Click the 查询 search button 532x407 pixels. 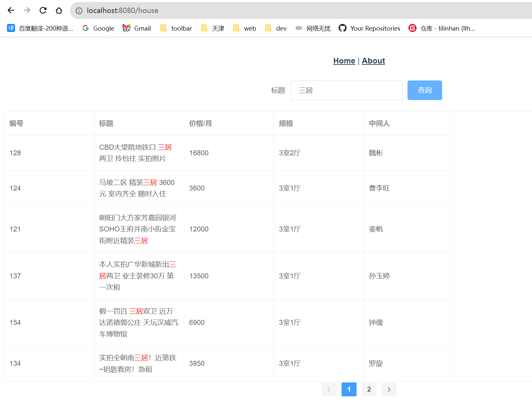424,90
